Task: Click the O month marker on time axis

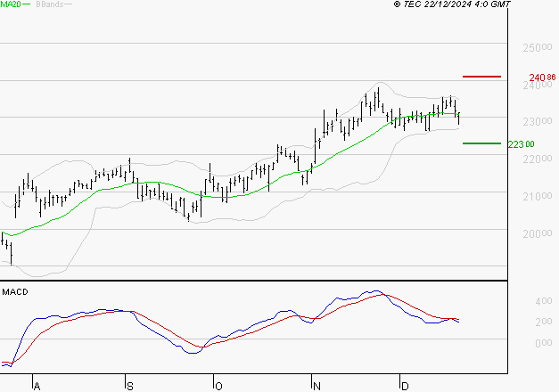Action: [x=218, y=387]
